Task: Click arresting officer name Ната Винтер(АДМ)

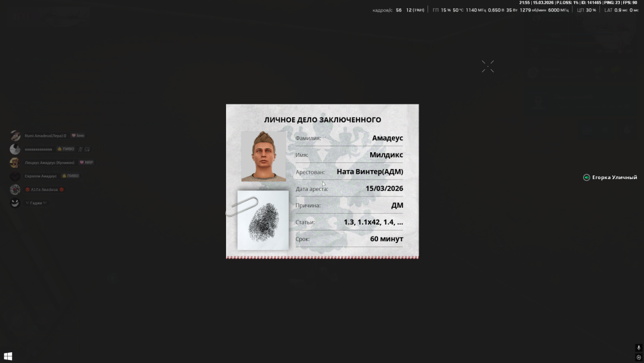Action: pyautogui.click(x=370, y=172)
